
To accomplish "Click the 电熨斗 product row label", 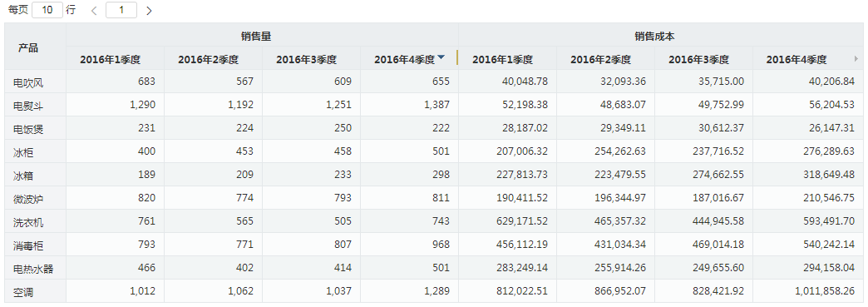I will tap(28, 106).
